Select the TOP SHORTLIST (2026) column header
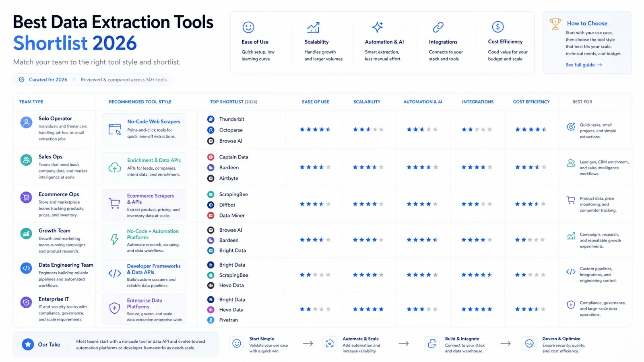 (233, 102)
